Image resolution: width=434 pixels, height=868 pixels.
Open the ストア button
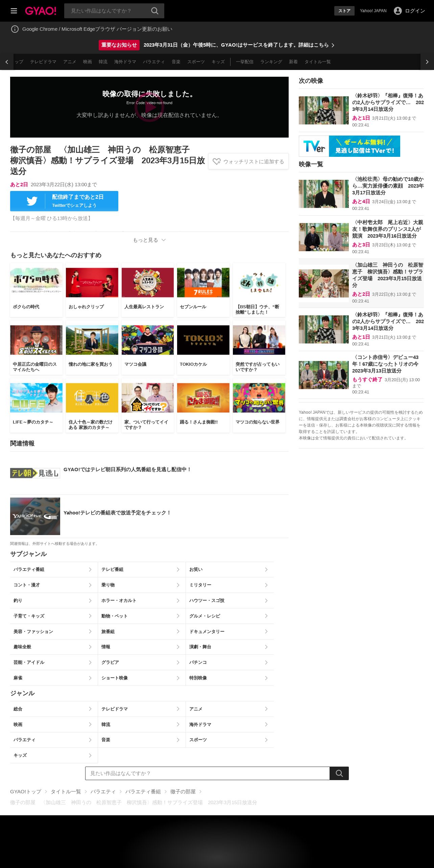[x=344, y=11]
